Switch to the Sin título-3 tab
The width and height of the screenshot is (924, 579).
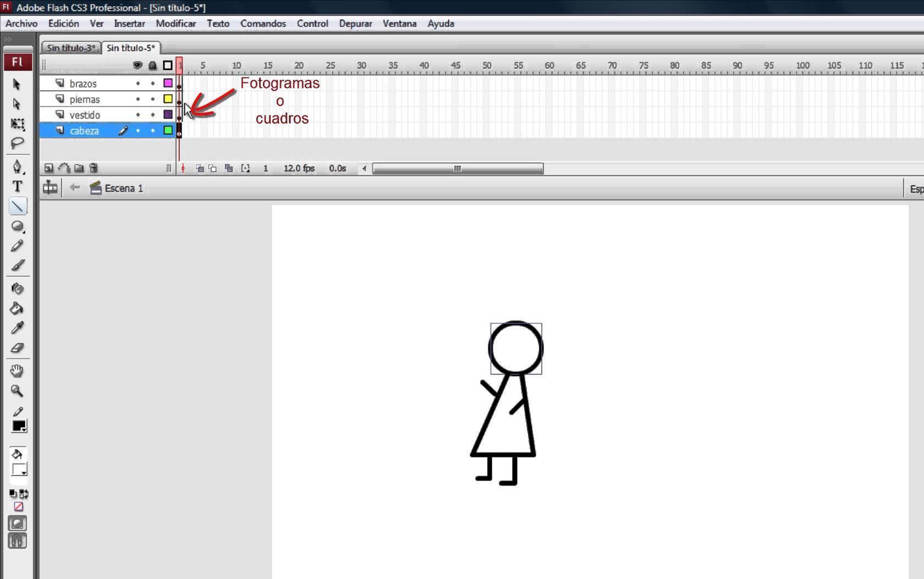70,48
